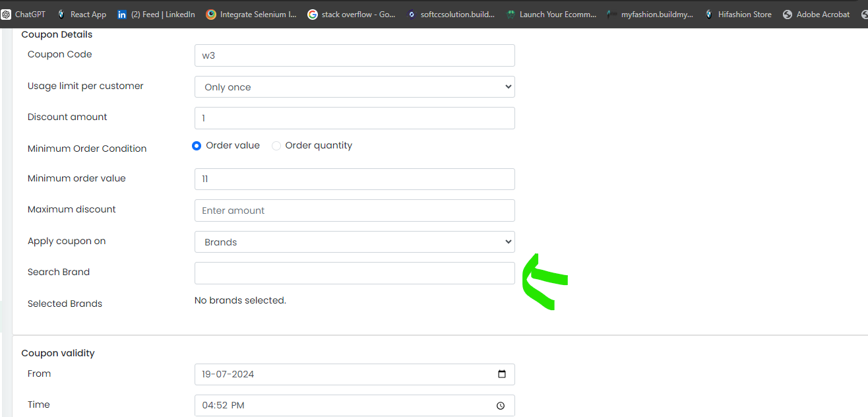Screen dimensions: 868x417
Task: Click the Maximum discount Enter amount field
Action: pos(355,210)
